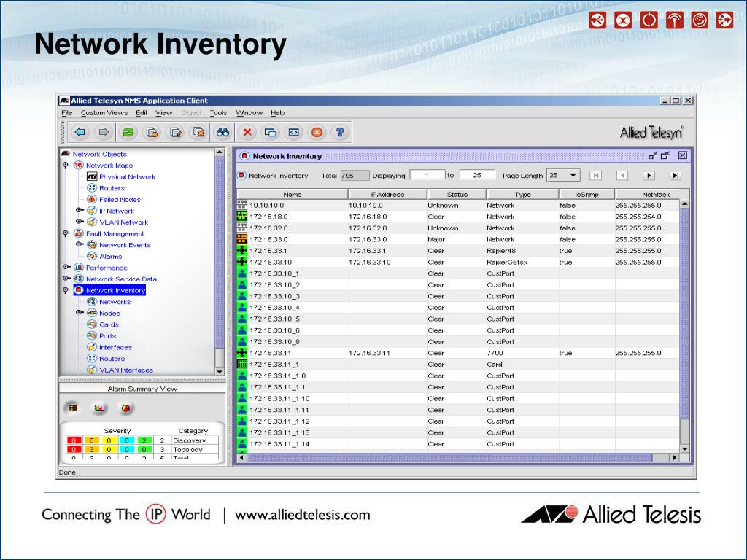The width and height of the screenshot is (747, 560).
Task: Click the maximize frame icon in Network Inventory header
Action: (665, 155)
